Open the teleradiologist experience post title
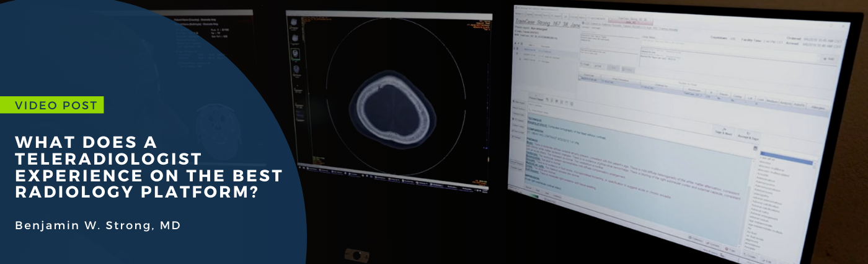Screen dimensions: 868x264 (x=149, y=168)
